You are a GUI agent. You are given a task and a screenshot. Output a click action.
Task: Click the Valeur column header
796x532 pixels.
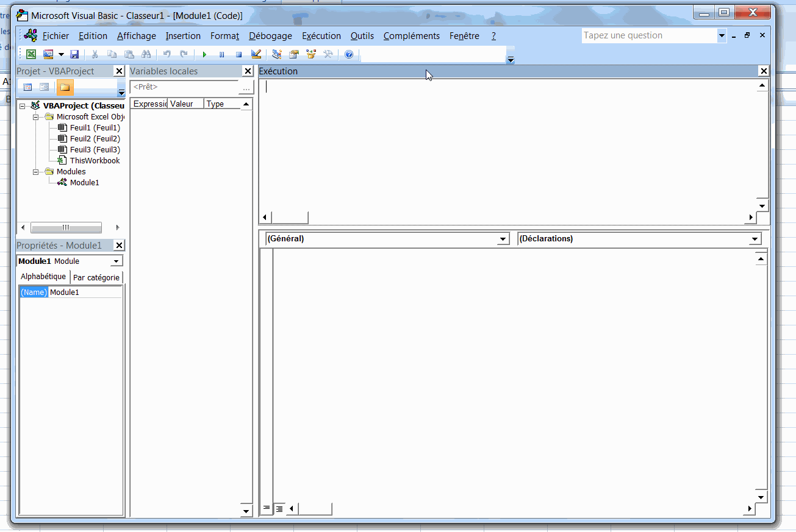pyautogui.click(x=186, y=104)
